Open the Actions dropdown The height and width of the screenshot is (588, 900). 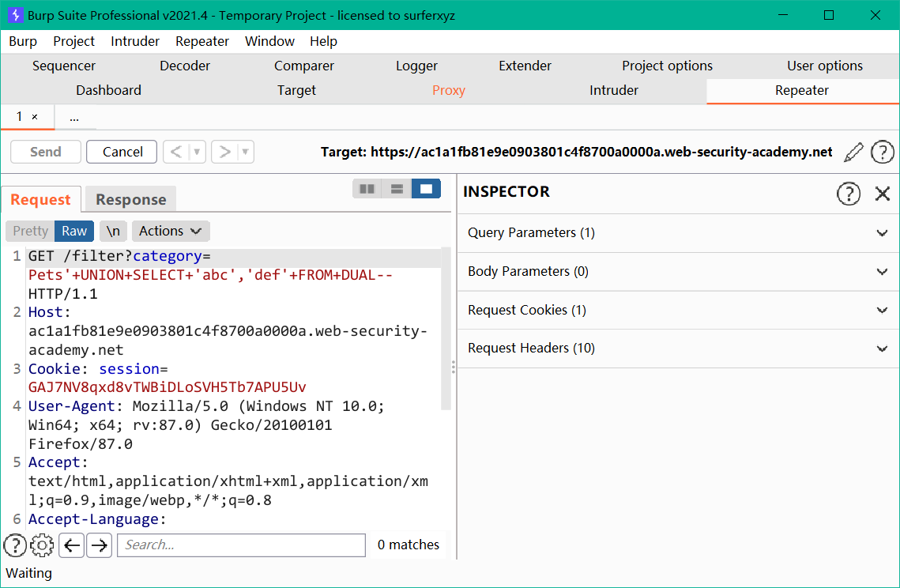click(x=171, y=231)
